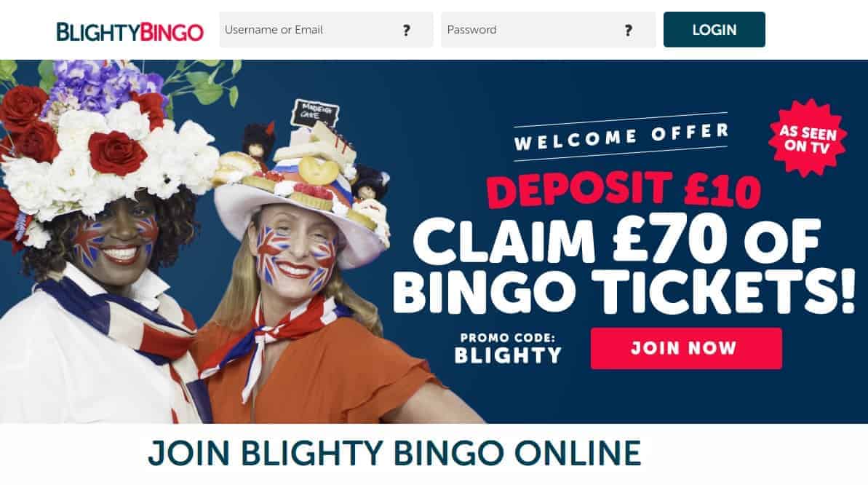This screenshot has width=868, height=485.
Task: Click the password field question mark icon
Action: [629, 30]
